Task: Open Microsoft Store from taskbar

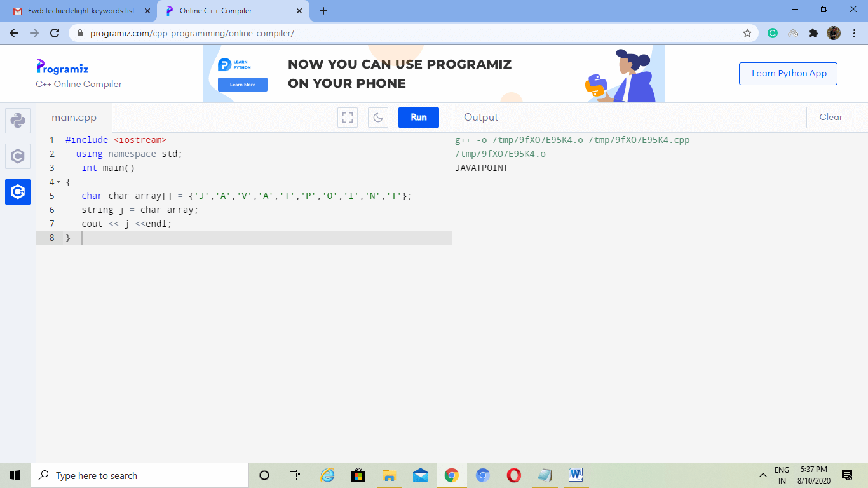Action: 358,475
